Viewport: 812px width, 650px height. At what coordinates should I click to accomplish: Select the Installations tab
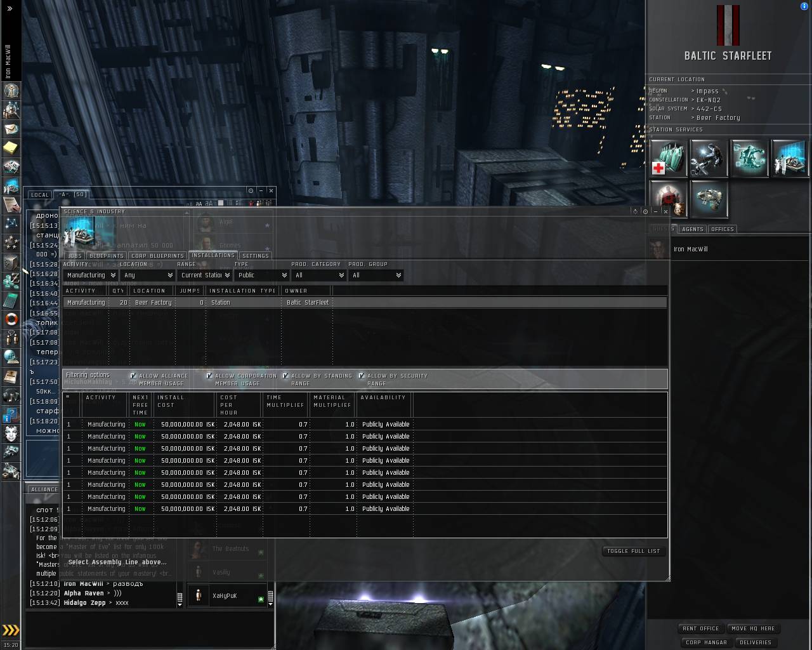[x=213, y=255]
